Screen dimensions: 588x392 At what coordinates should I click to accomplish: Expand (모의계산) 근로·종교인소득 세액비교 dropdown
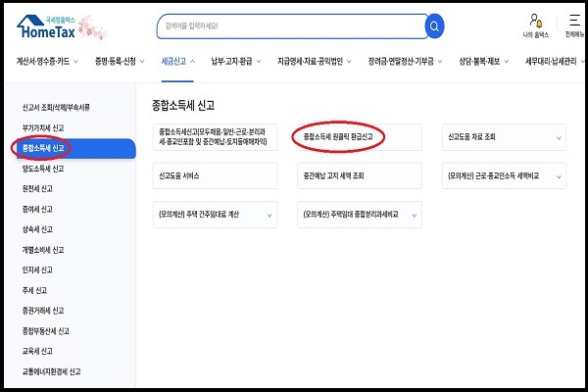click(x=504, y=175)
